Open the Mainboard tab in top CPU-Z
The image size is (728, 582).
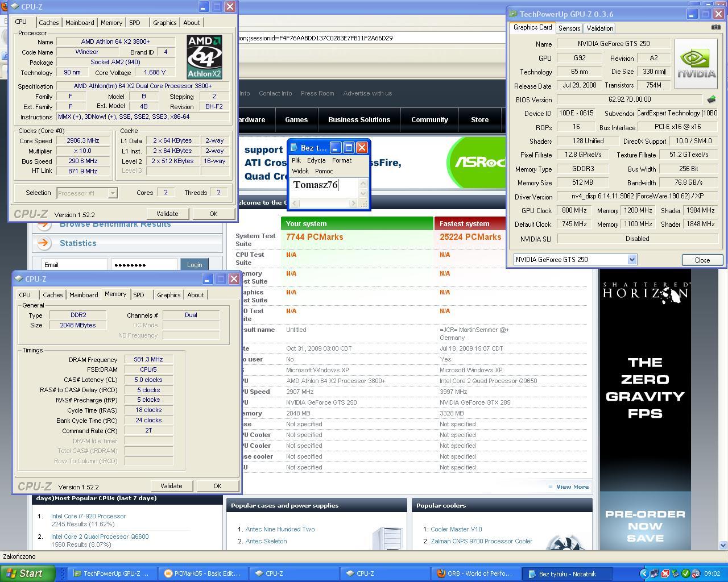(80, 23)
